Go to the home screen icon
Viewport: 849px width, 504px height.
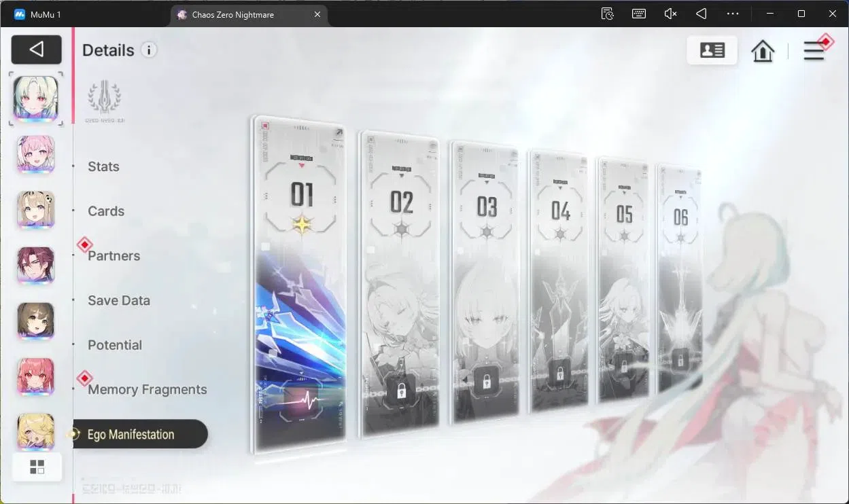763,51
